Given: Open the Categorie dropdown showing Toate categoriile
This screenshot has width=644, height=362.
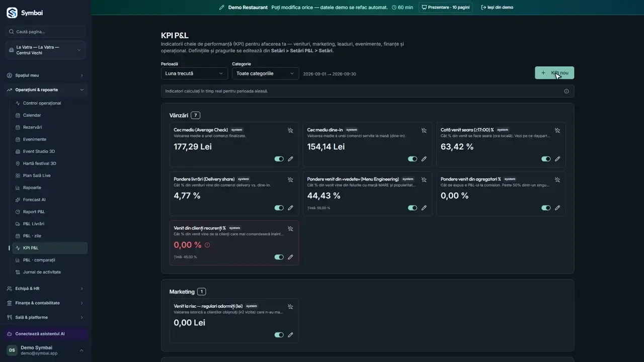Looking at the screenshot, I should pyautogui.click(x=265, y=73).
